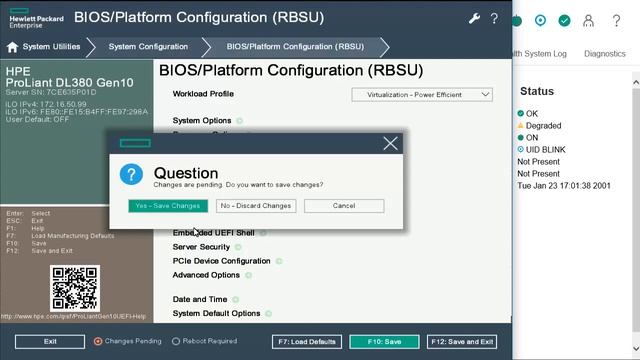Click the 'Tue Jan 23 17:01:38 2001' timestamp
Image resolution: width=640 pixels, height=360 pixels.
pos(564,186)
